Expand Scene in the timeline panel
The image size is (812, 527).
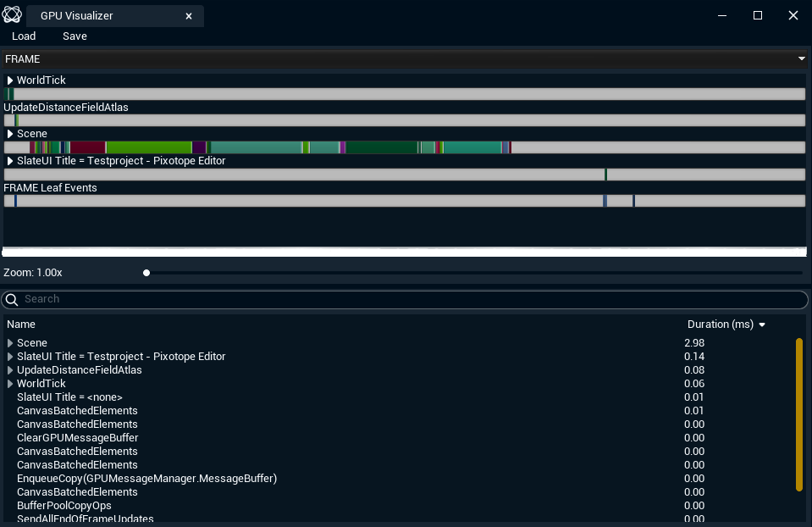click(x=10, y=134)
